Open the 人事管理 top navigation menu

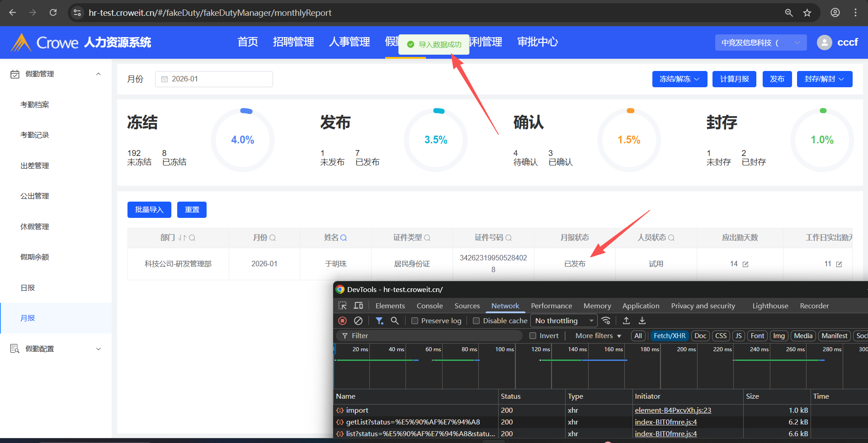349,42
